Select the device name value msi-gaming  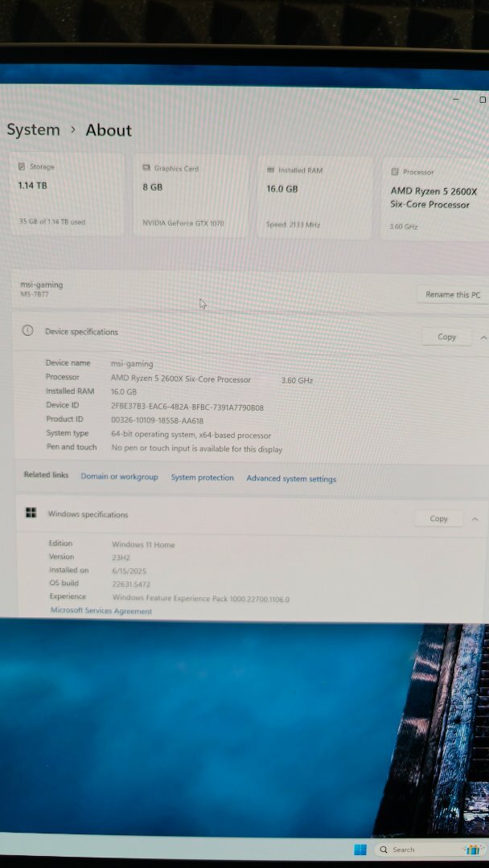coord(132,364)
